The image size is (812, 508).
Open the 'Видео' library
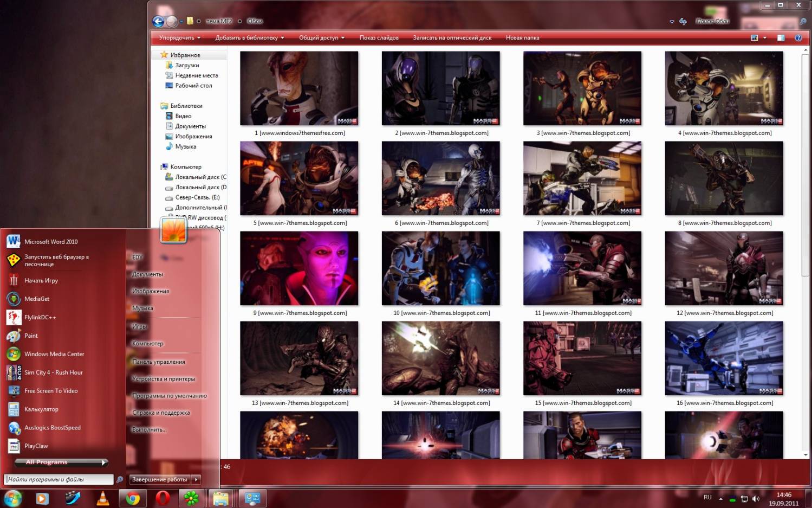tap(183, 116)
